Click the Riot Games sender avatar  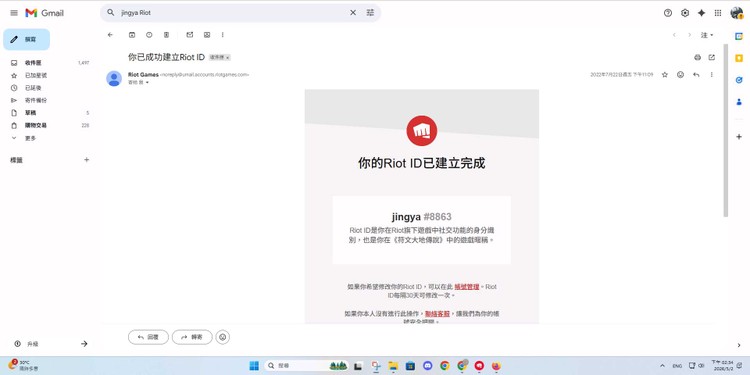coord(114,78)
